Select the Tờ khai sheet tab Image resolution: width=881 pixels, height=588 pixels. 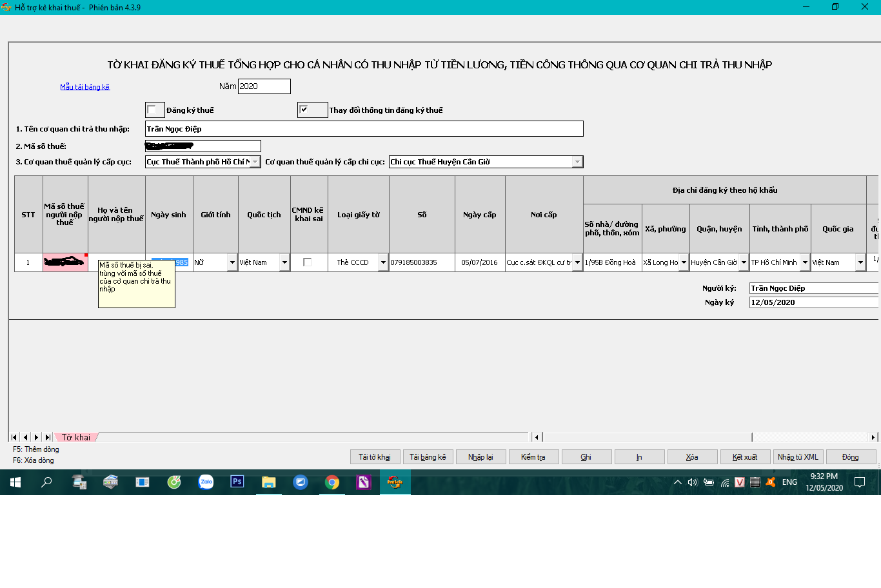pos(76,437)
